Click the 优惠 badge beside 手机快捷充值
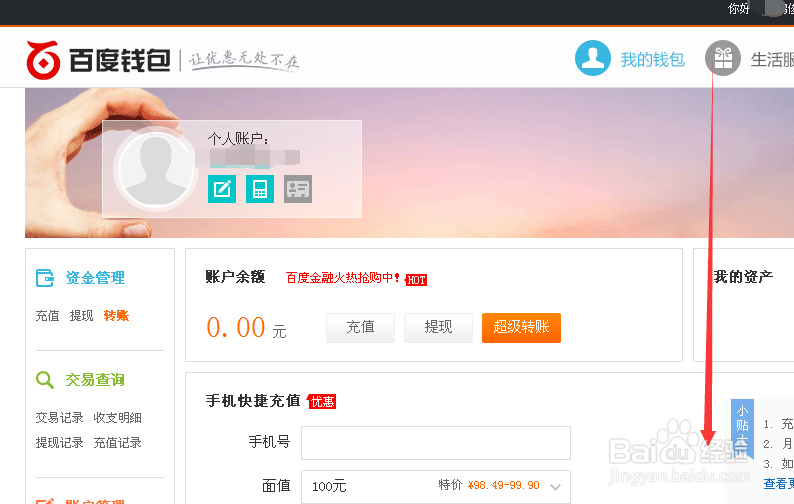Screen dimensions: 794x504 [x=322, y=402]
